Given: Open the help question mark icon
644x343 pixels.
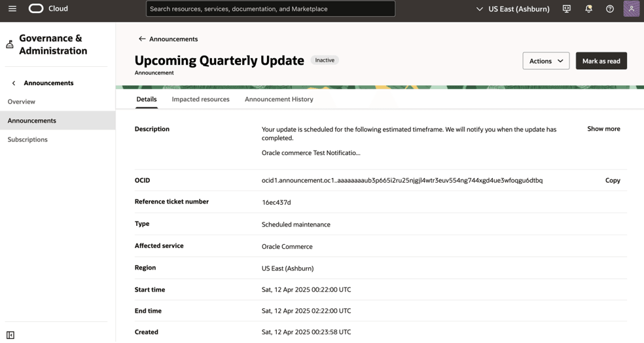Looking at the screenshot, I should coord(610,9).
